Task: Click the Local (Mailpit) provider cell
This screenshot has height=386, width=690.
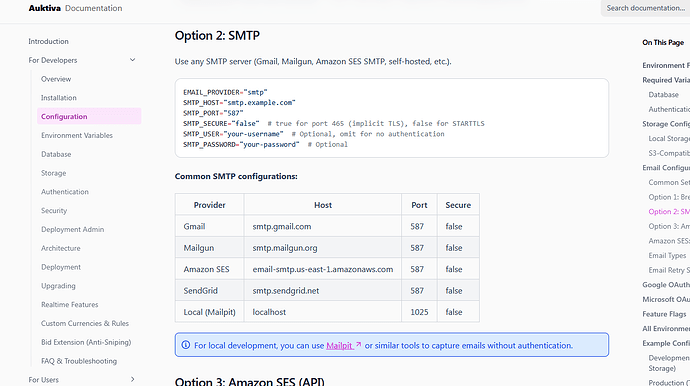Action: click(209, 312)
